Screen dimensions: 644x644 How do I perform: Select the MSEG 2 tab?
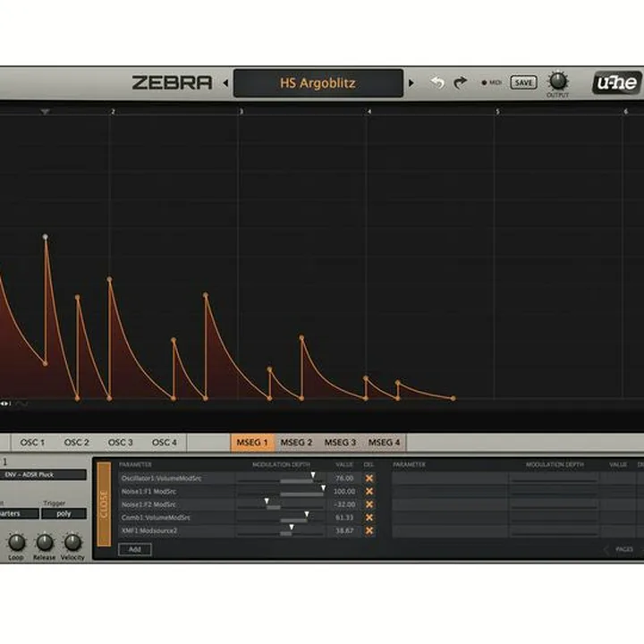pos(296,443)
